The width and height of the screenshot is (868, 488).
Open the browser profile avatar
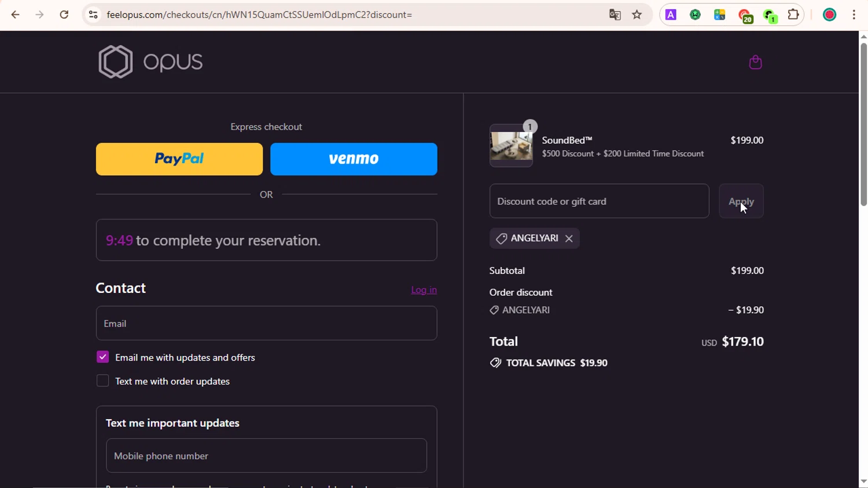coord(829,15)
